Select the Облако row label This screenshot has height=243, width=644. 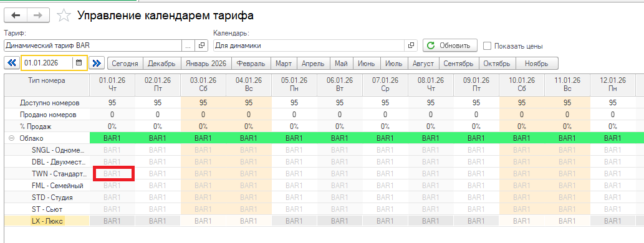[31, 138]
